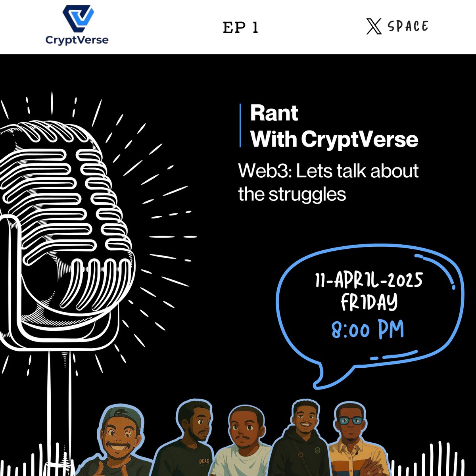Screen dimensions: 476x476
Task: Click the "With CryptVerse" headline line
Action: pyautogui.click(x=334, y=139)
